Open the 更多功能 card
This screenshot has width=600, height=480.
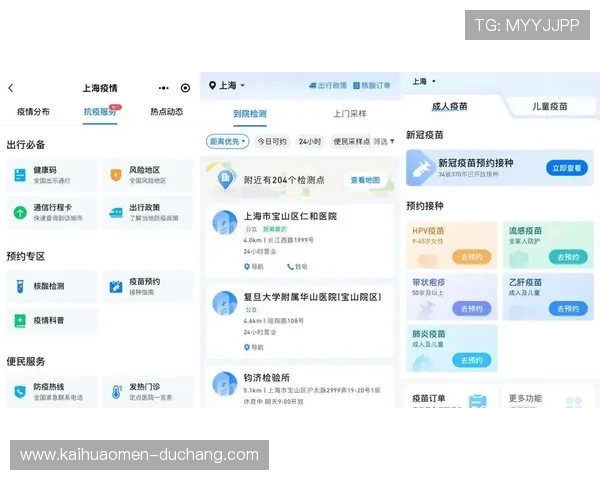(548, 397)
